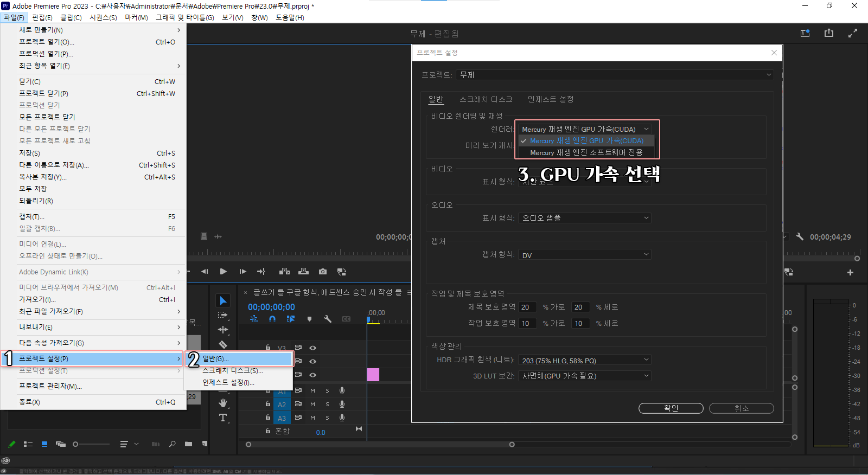
Task: Click 종료 in the File menu
Action: click(x=93, y=402)
